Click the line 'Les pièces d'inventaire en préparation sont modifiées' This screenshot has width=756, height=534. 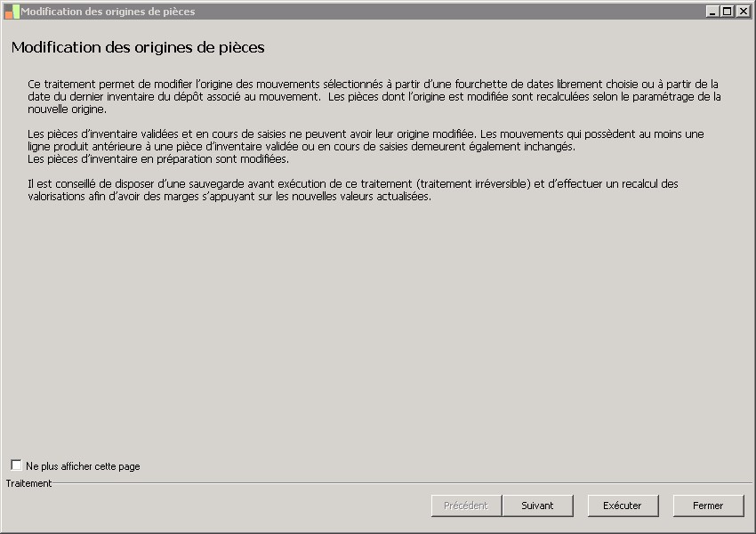pyautogui.click(x=158, y=159)
